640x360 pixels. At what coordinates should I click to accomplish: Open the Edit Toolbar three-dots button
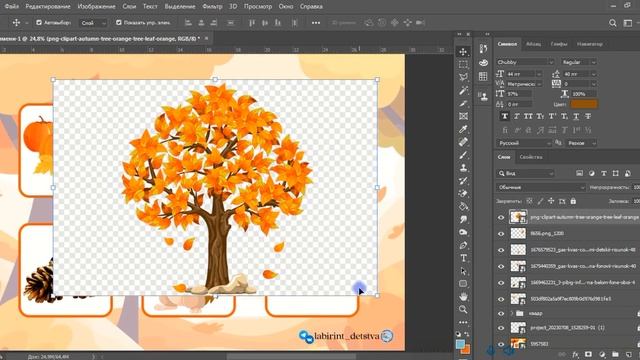pyautogui.click(x=463, y=322)
